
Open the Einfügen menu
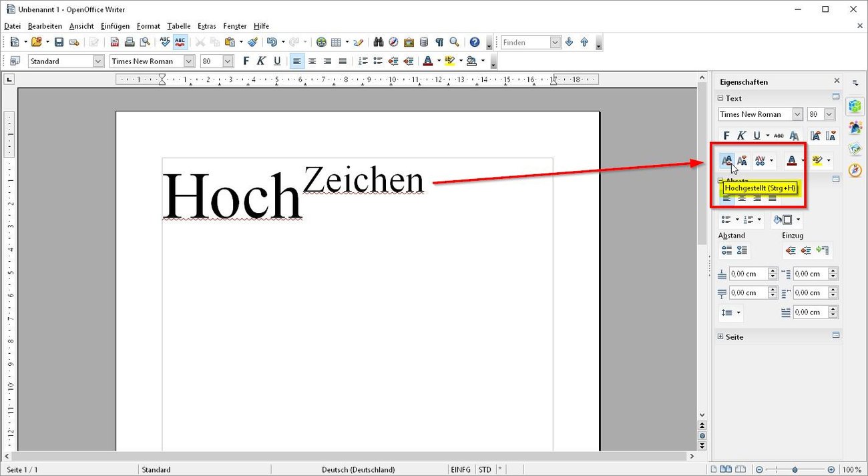pyautogui.click(x=115, y=26)
